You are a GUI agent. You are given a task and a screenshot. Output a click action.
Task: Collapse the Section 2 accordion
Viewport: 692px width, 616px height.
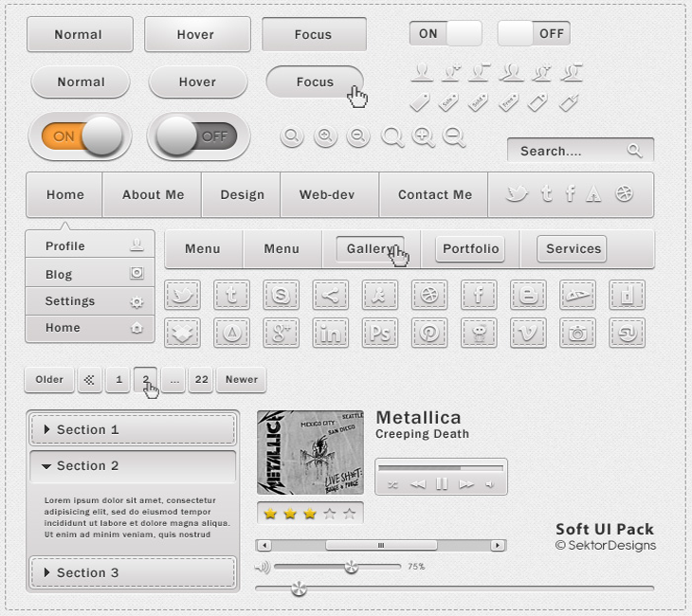pyautogui.click(x=133, y=465)
